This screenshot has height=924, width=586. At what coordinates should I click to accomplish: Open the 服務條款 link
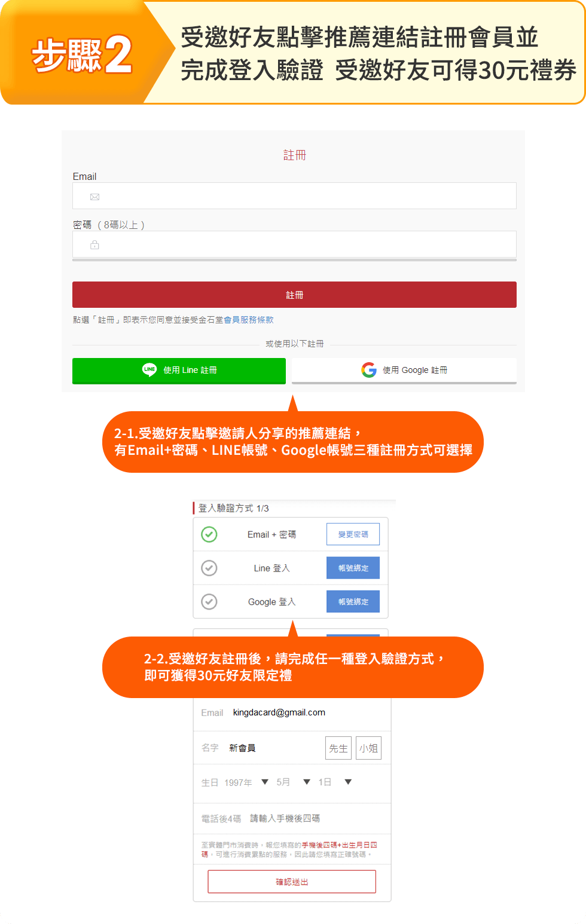point(257,320)
